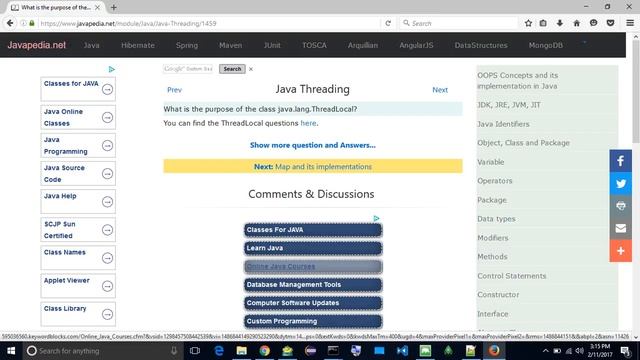Open Applet Viewer ad arrow

(107, 286)
